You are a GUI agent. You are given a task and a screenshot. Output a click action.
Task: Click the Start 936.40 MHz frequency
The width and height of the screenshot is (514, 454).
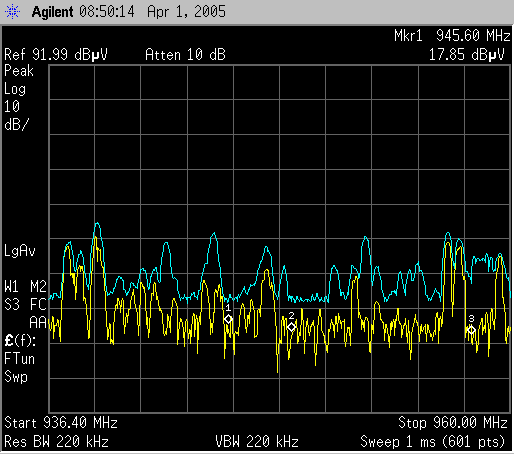pyautogui.click(x=61, y=423)
